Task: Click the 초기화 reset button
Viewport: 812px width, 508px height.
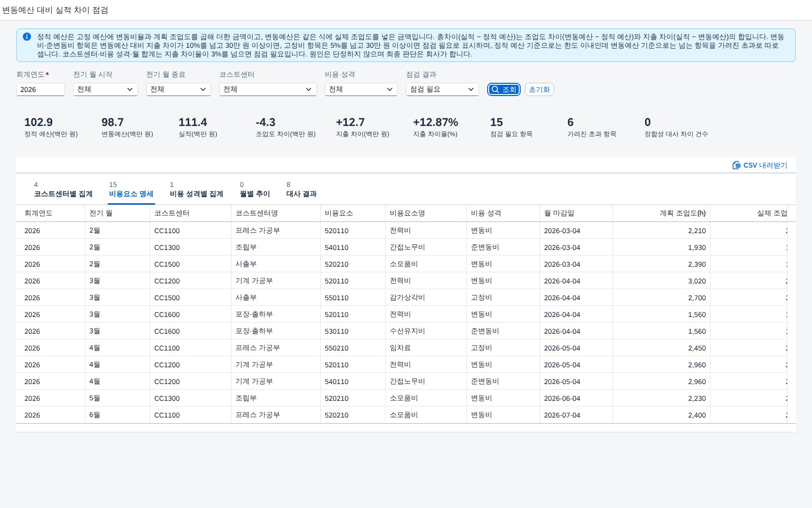Action: (x=539, y=89)
